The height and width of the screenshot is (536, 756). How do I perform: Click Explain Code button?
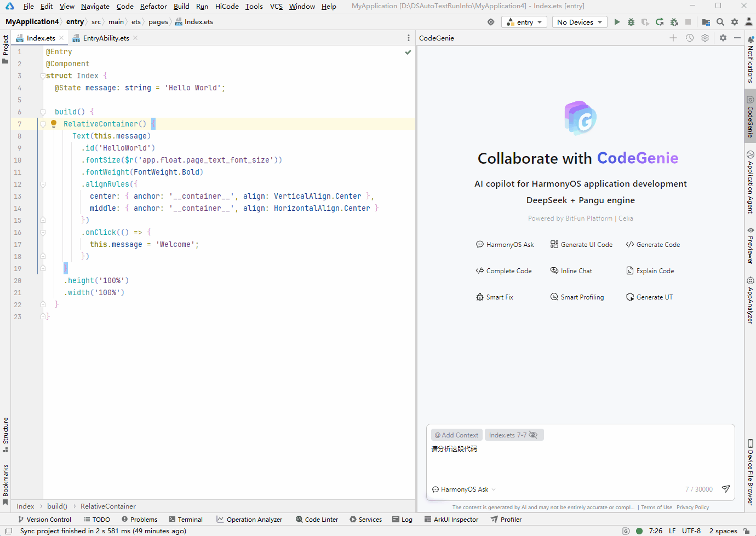click(650, 271)
